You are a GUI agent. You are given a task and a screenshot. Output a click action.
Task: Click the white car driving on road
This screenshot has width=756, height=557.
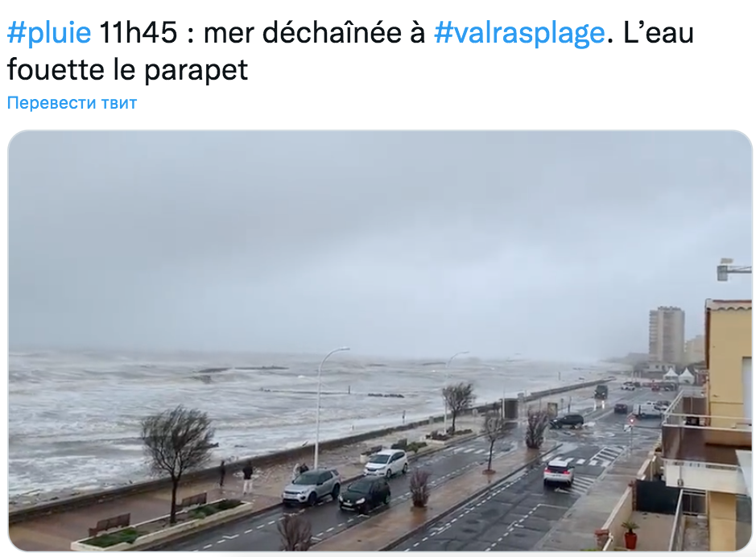pyautogui.click(x=559, y=472)
